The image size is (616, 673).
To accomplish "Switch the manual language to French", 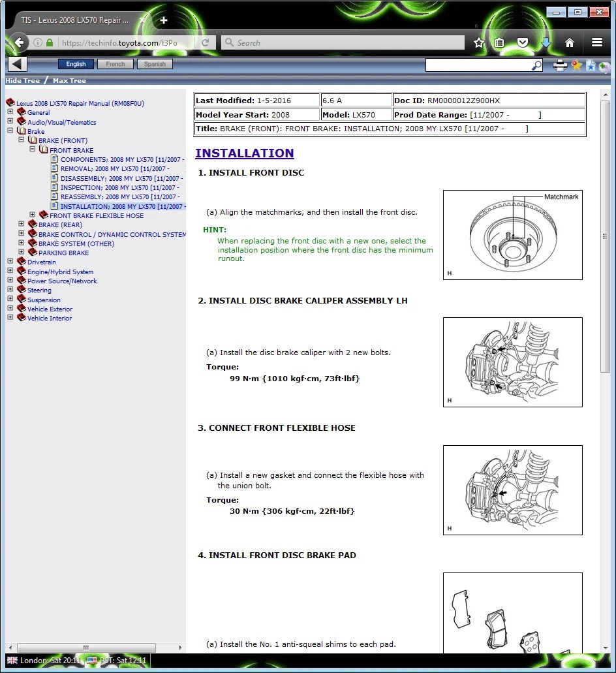I will [115, 64].
